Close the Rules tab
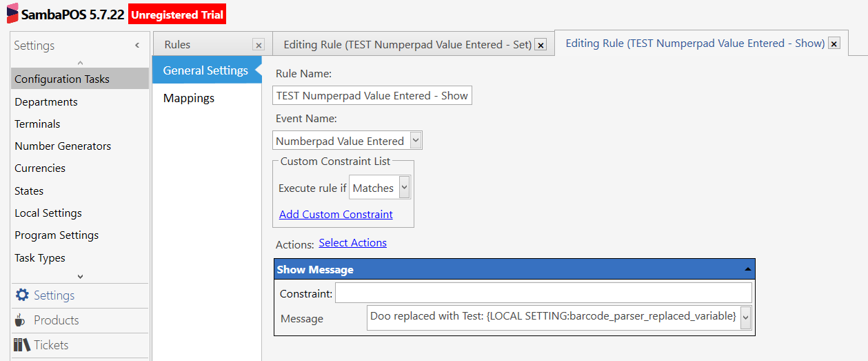 point(259,45)
